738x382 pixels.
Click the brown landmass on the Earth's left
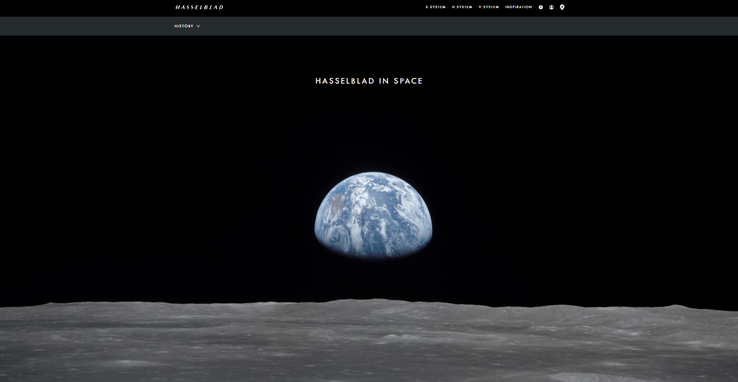[336, 203]
